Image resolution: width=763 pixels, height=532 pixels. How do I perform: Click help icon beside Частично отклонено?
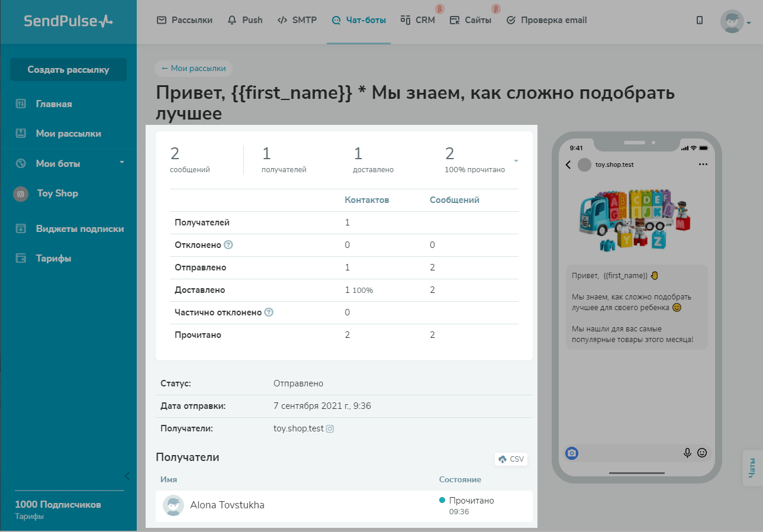click(x=269, y=312)
